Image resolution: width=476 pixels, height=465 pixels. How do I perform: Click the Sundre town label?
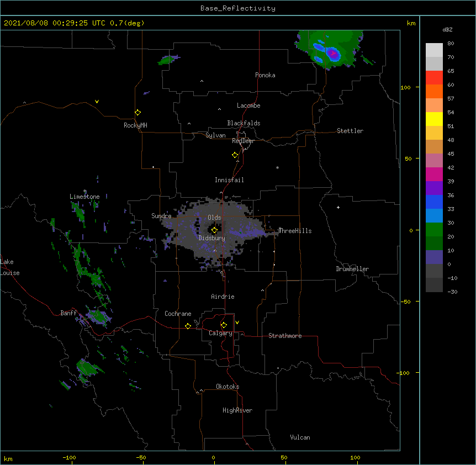coord(161,216)
